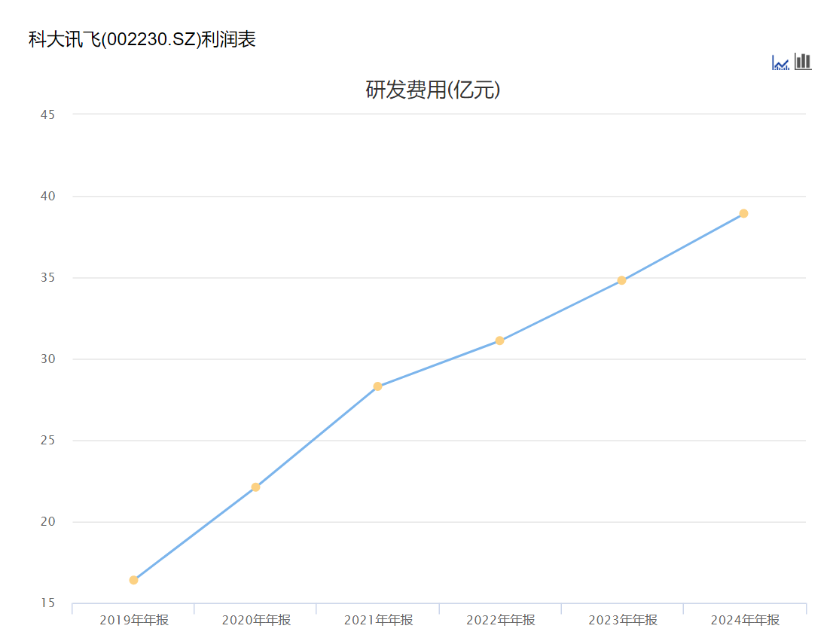Image resolution: width=830 pixels, height=644 pixels.
Task: Select the 2023年年报 data point
Action: coord(622,280)
